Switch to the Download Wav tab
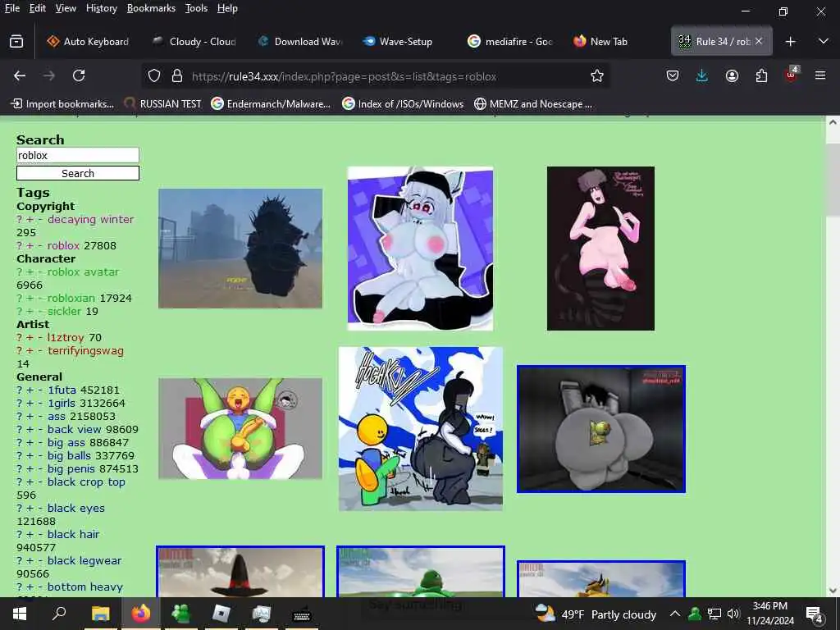 click(x=299, y=41)
